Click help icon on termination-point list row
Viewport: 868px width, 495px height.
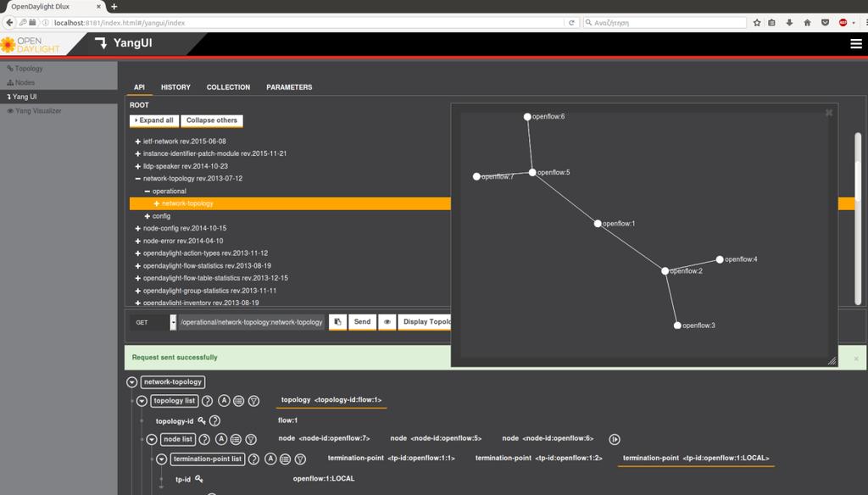pos(253,459)
